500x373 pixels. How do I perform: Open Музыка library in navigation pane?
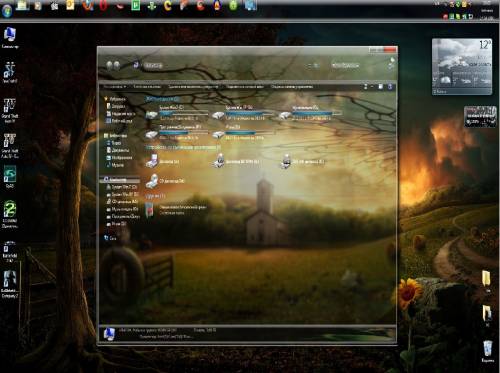click(116, 165)
